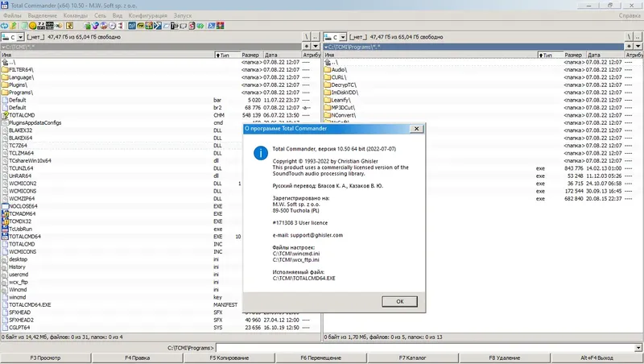Viewport: 644px width, 364px height.
Task: Sort Programs panel by the Дата column header
Action: [605, 55]
